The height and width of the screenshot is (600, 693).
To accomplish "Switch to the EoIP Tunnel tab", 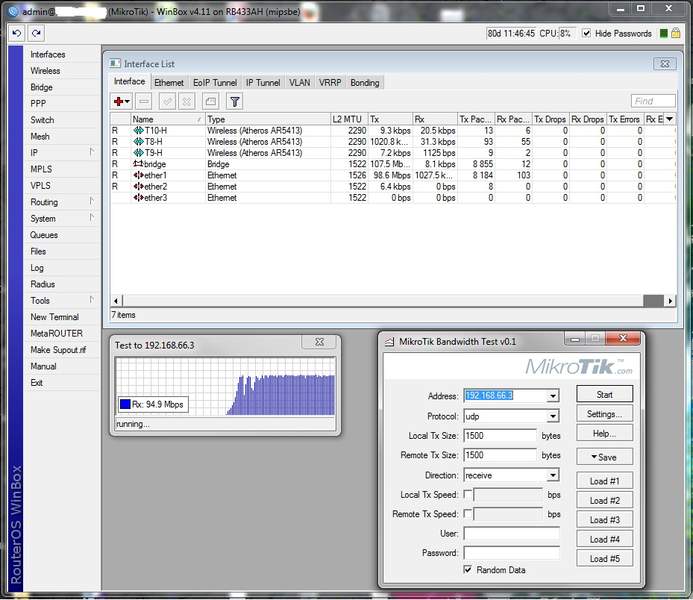I will 215,83.
